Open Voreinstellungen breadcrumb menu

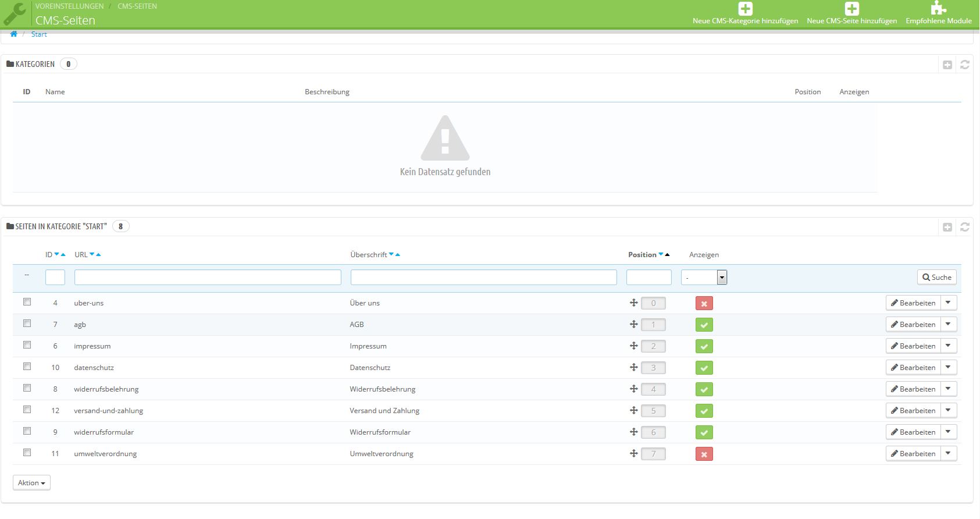click(69, 6)
